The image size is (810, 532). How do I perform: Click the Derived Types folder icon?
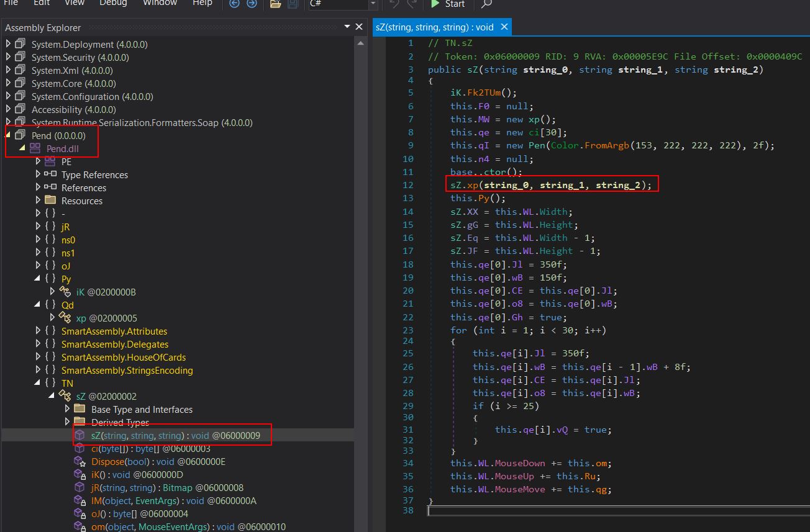click(x=80, y=422)
